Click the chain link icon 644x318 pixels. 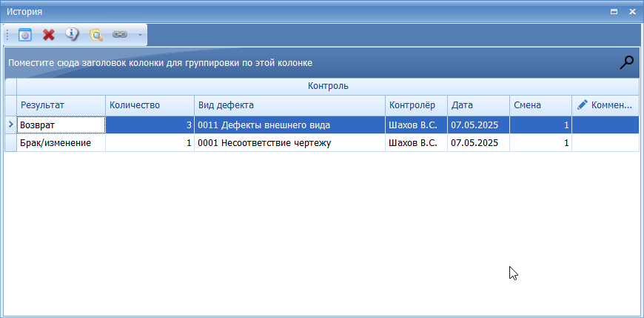coord(119,34)
